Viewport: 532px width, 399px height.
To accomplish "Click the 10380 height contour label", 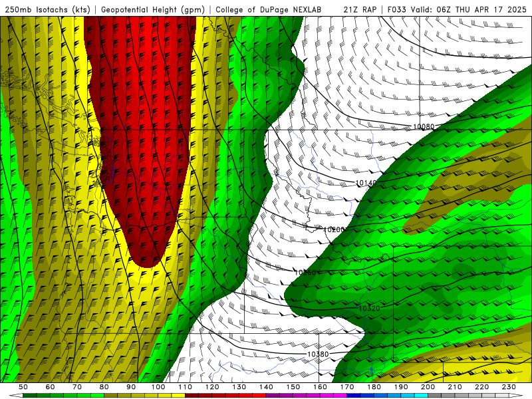I will click(318, 354).
